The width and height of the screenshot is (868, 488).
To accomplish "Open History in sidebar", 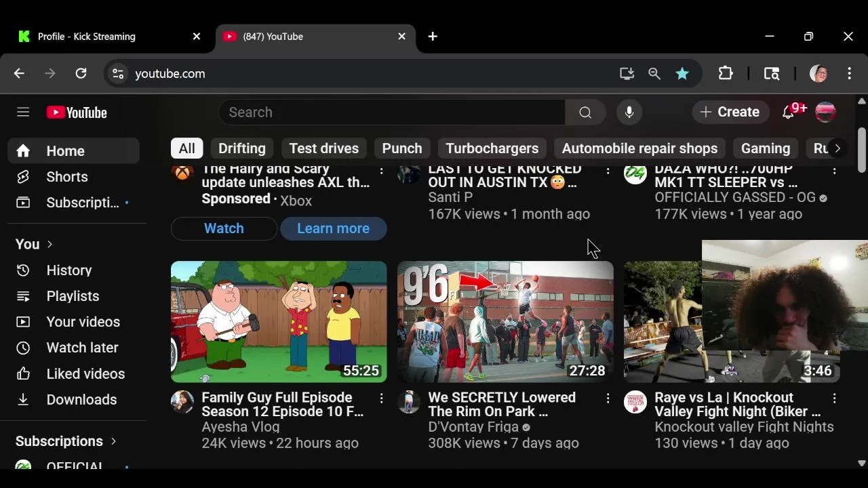I will click(x=73, y=270).
